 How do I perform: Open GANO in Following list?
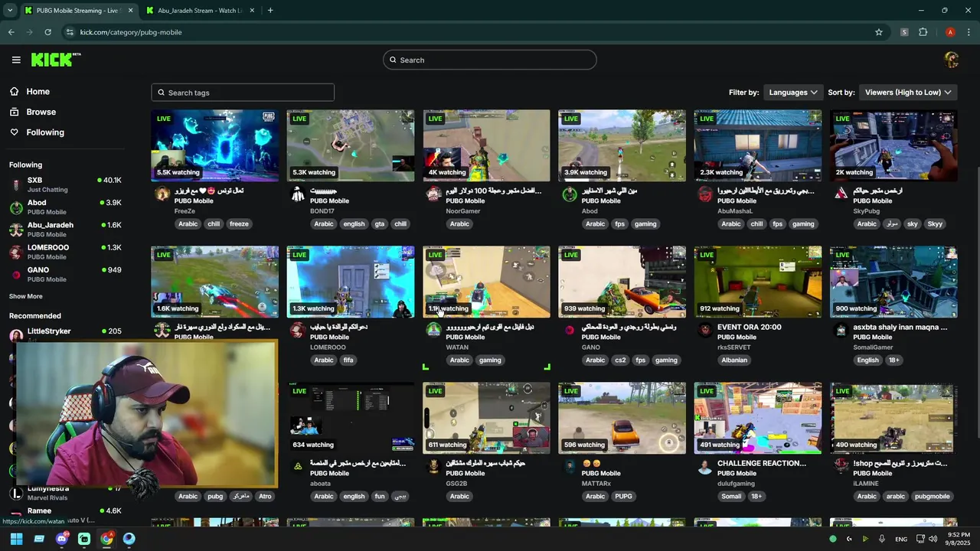65,274
